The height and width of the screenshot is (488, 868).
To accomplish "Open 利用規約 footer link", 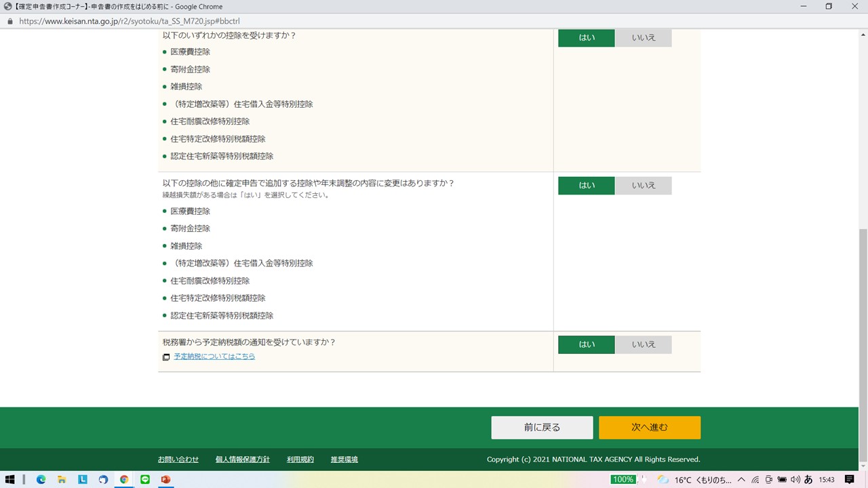I will (x=300, y=460).
